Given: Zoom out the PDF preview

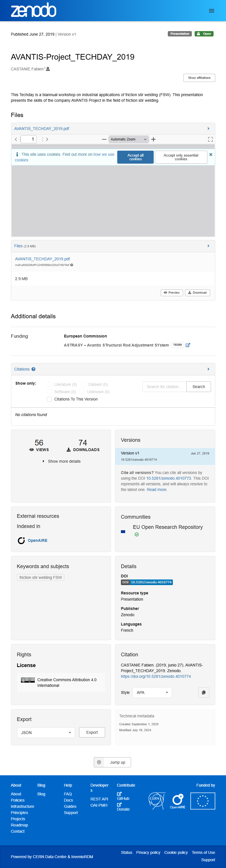Looking at the screenshot, I should 104,139.
